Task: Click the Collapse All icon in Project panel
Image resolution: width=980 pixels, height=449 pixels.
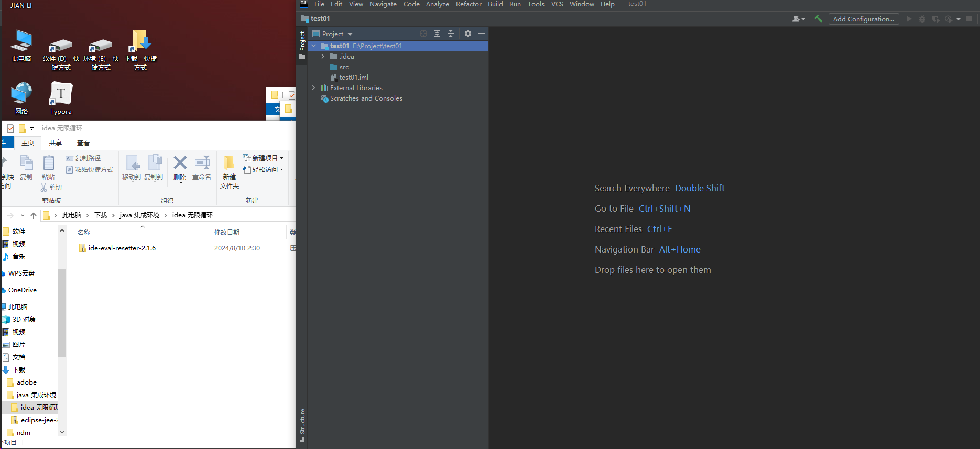Action: (451, 34)
